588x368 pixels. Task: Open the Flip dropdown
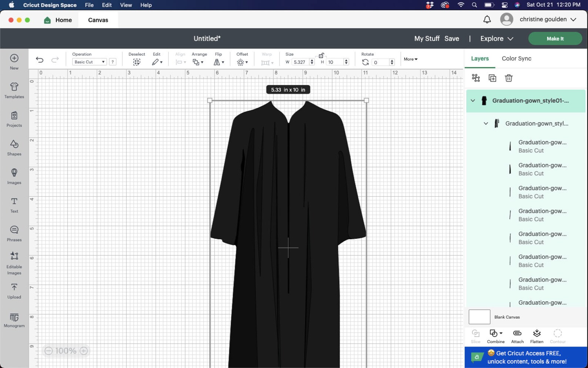click(218, 62)
